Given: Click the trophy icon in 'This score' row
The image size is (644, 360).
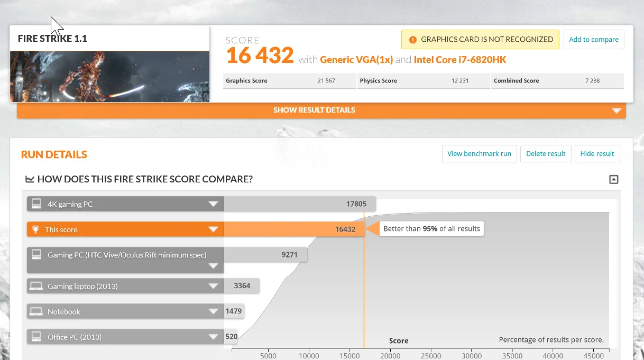Looking at the screenshot, I should (x=35, y=229).
